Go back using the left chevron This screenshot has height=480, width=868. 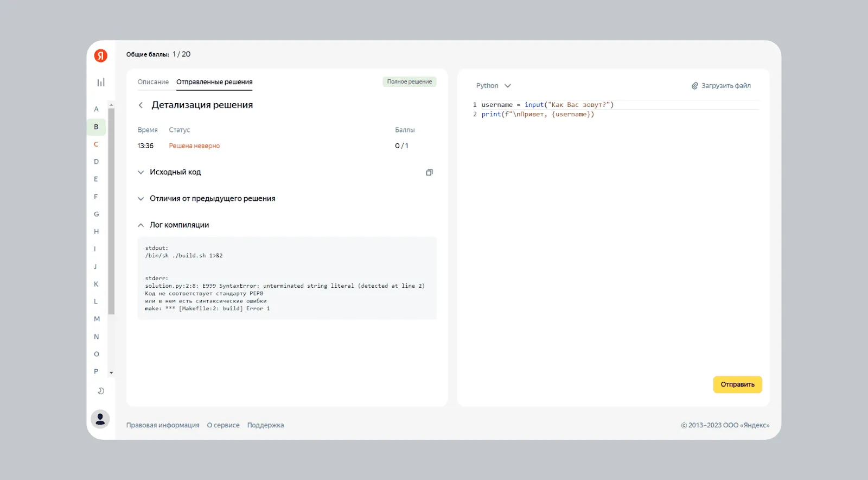click(141, 105)
